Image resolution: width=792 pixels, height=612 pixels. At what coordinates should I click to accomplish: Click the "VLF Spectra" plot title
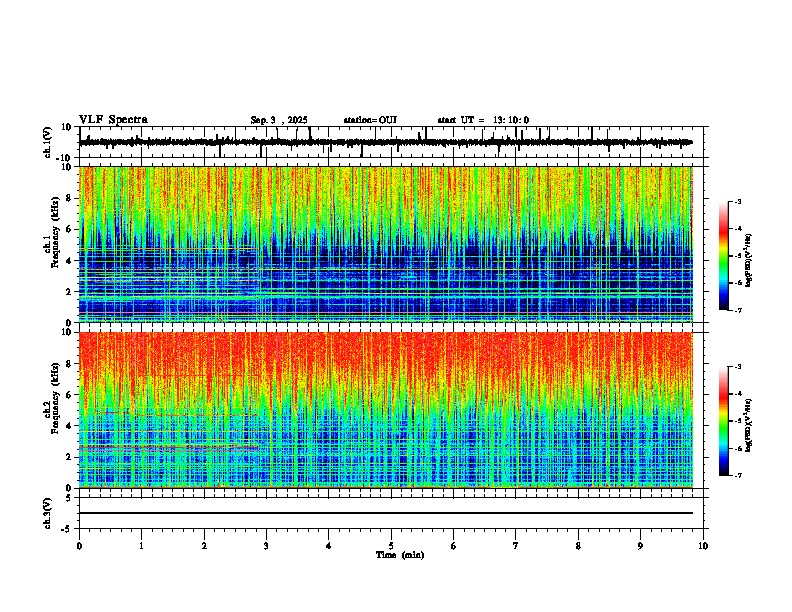[x=113, y=120]
